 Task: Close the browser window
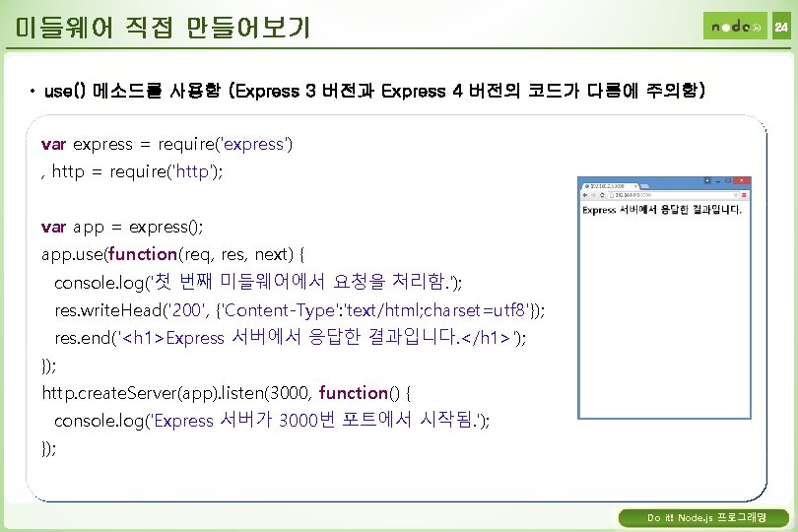click(x=742, y=180)
